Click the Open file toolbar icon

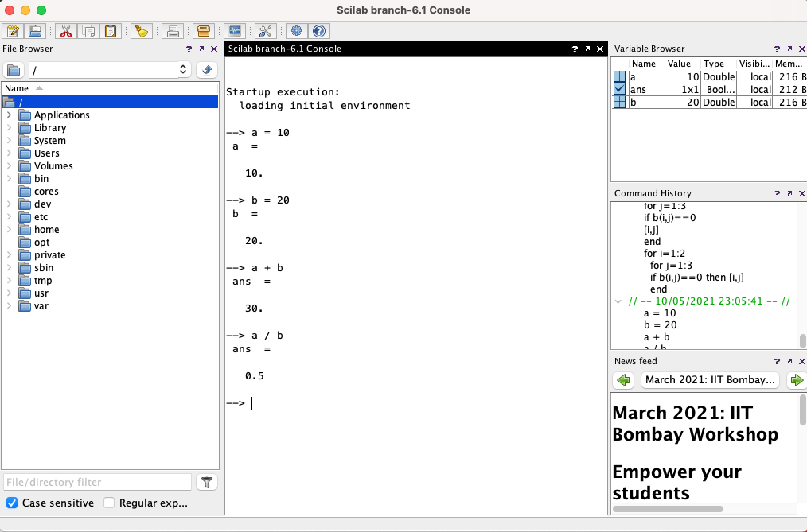coord(35,31)
